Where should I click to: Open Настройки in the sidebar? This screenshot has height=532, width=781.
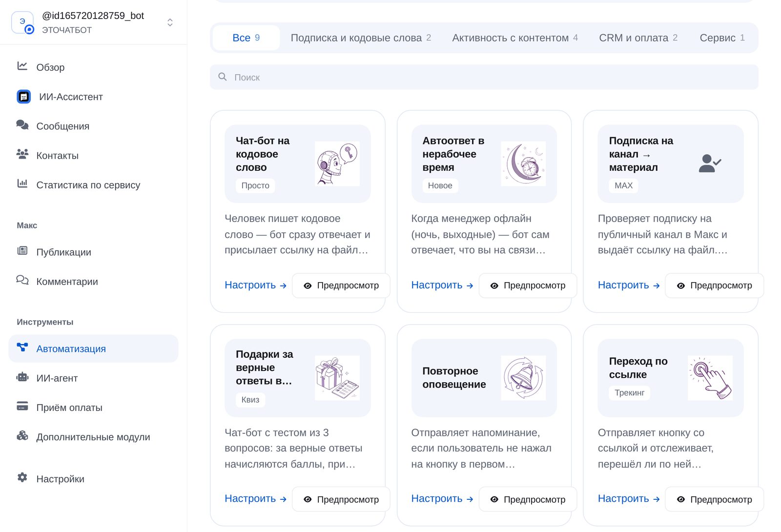(x=93, y=479)
